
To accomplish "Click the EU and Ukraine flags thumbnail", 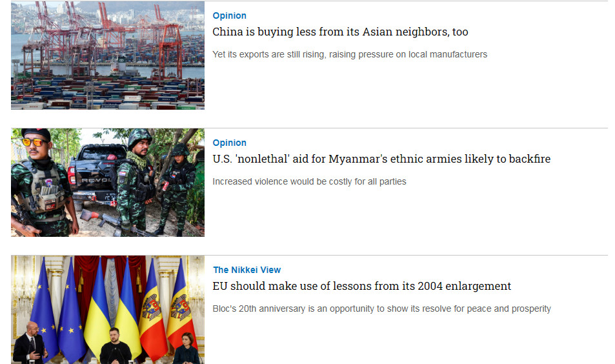I will point(108,310).
